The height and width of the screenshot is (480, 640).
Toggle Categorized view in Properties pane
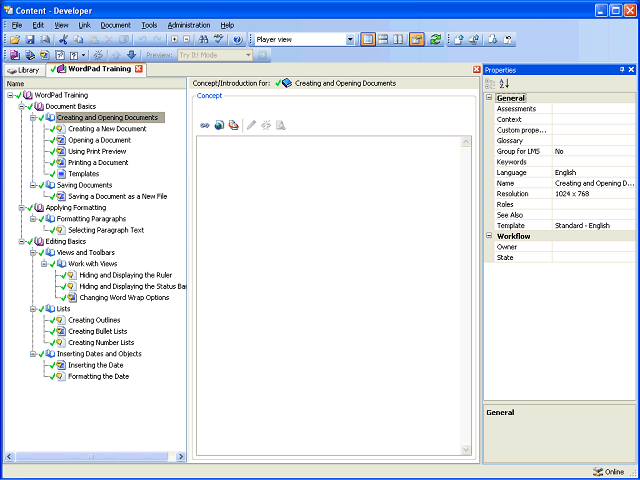tap(490, 84)
